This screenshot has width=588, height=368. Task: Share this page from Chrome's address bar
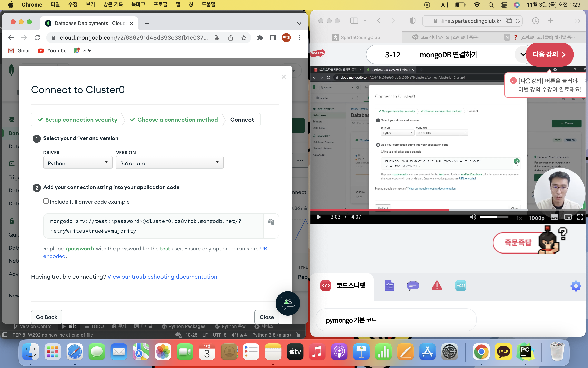231,37
